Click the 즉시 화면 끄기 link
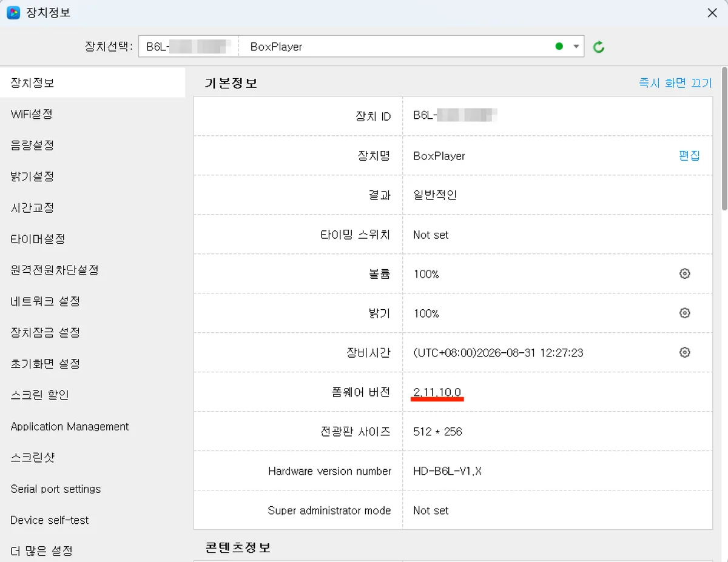728x562 pixels. click(x=675, y=83)
